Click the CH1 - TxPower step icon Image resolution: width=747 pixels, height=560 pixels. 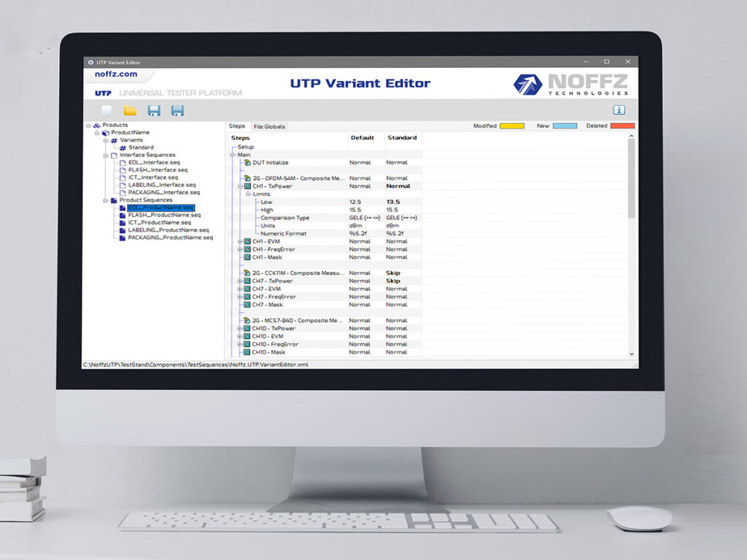coord(247,186)
